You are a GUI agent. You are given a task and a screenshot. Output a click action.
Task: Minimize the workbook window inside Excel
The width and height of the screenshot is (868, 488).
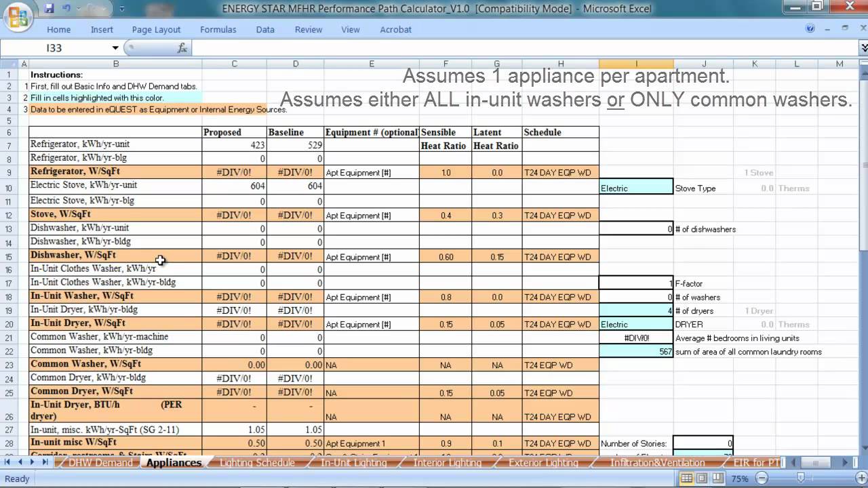[x=827, y=28]
